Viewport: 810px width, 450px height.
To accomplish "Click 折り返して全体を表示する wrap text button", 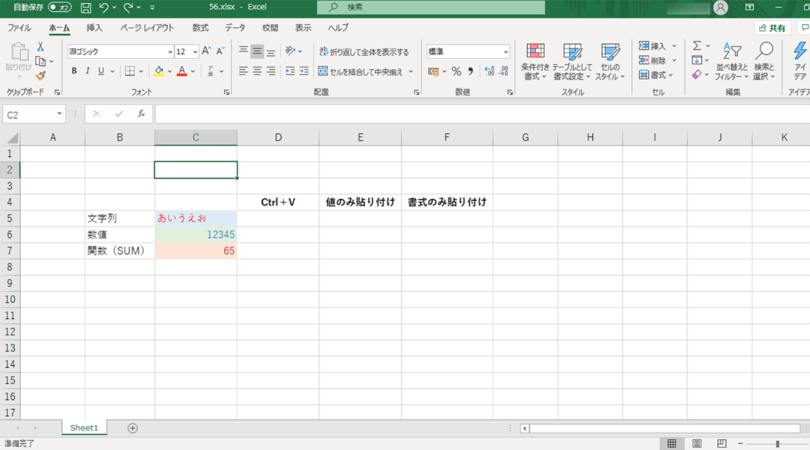I will click(x=363, y=52).
